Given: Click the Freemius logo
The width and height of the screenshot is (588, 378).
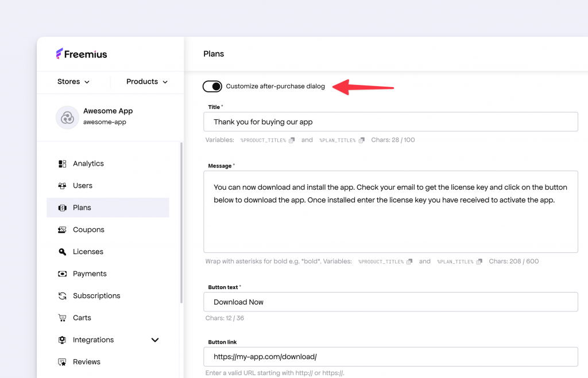Looking at the screenshot, I should pyautogui.click(x=81, y=53).
